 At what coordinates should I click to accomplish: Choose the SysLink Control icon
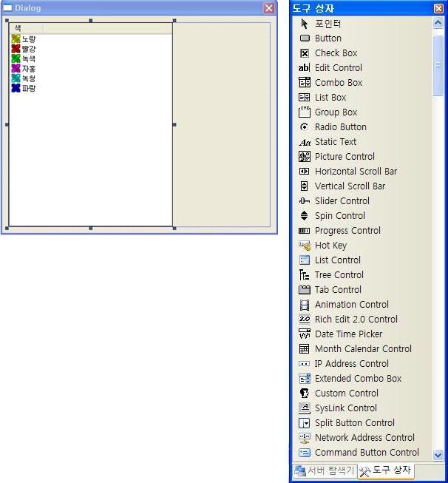pos(305,408)
